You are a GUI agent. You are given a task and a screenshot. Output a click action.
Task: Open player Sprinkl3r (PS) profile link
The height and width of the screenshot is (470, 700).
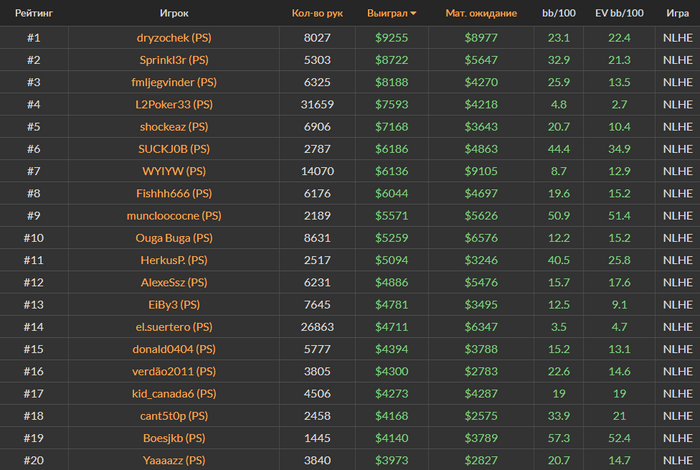(174, 60)
